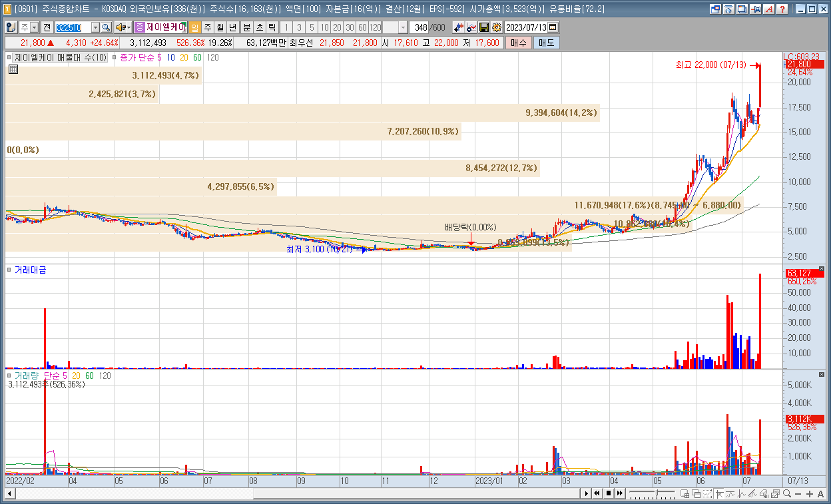Choose interval 30 button
Viewport: 831px width, 504px height.
coord(350,27)
